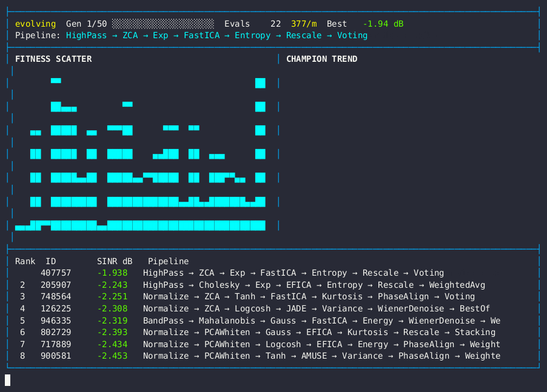
Task: Click 'Stacking' in the rank 6 pipeline
Action: [x=475, y=333]
